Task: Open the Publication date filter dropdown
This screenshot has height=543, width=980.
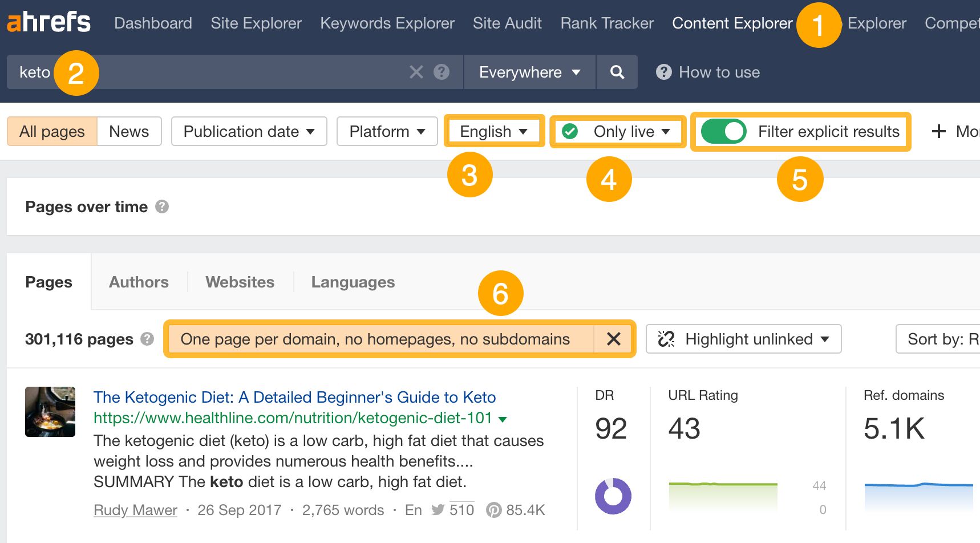Action: pyautogui.click(x=248, y=131)
